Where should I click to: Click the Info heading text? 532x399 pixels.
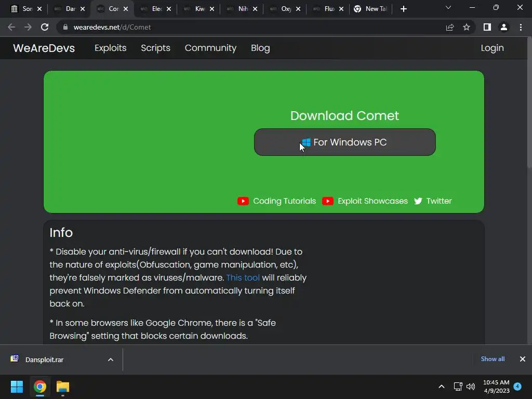[x=61, y=233]
